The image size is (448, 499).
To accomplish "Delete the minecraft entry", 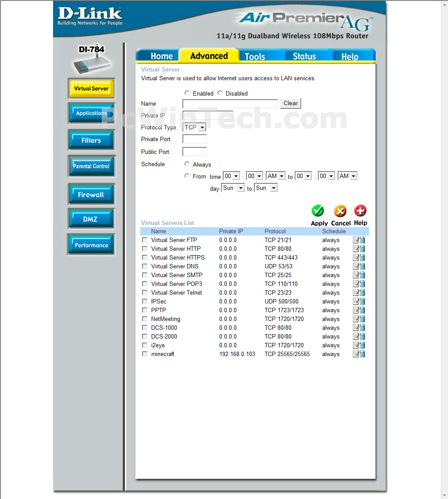I will pos(362,354).
